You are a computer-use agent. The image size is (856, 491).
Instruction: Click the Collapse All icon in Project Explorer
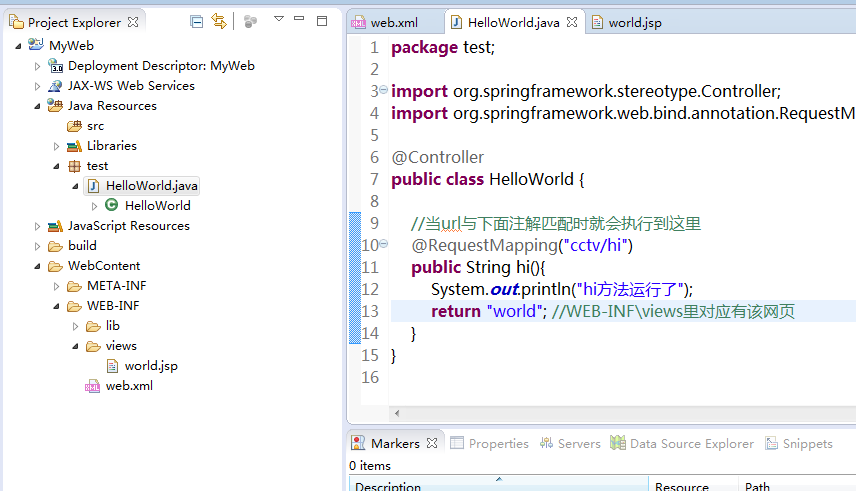pos(197,21)
